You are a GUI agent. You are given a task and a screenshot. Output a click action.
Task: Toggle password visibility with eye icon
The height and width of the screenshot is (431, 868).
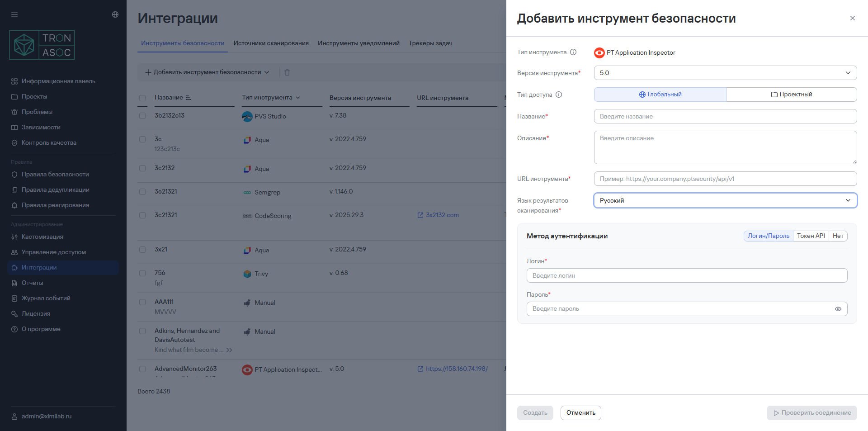coord(839,309)
